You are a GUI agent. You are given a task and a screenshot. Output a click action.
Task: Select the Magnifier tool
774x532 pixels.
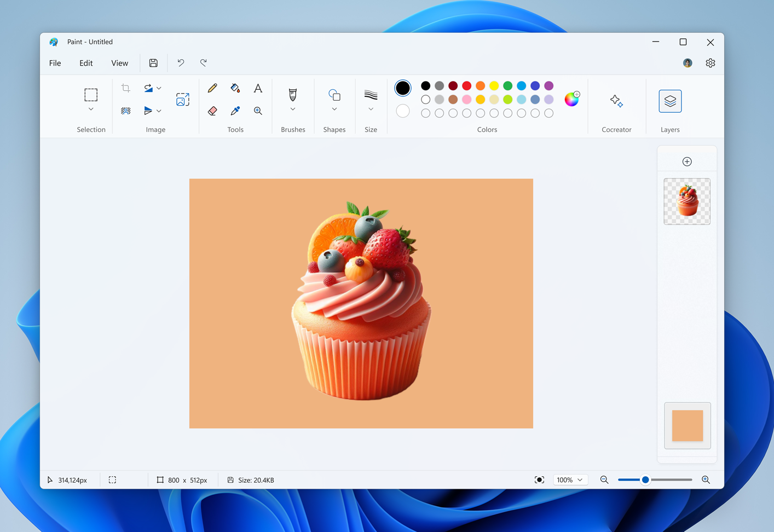pos(258,111)
